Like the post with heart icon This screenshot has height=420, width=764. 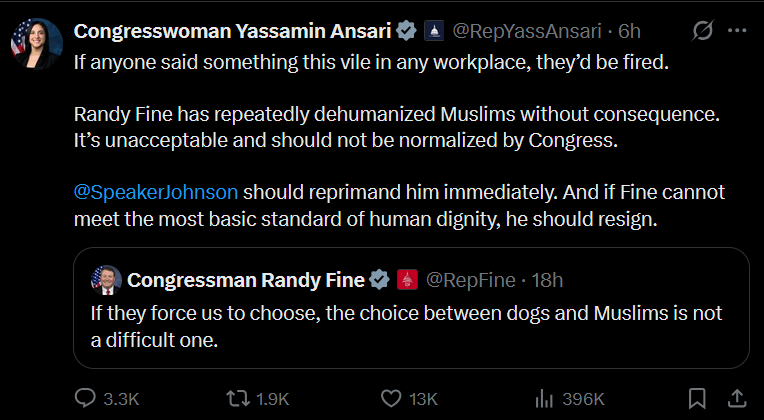(x=390, y=399)
